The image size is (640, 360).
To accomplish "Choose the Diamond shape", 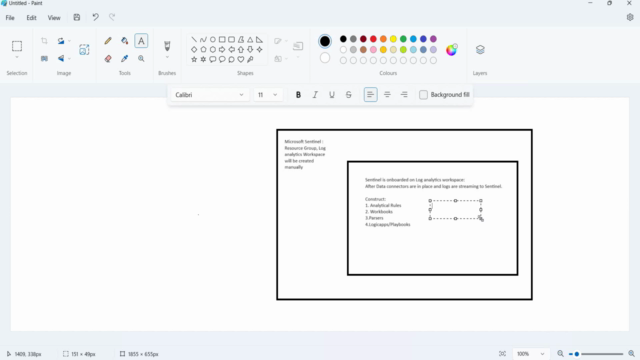I will pos(194,49).
